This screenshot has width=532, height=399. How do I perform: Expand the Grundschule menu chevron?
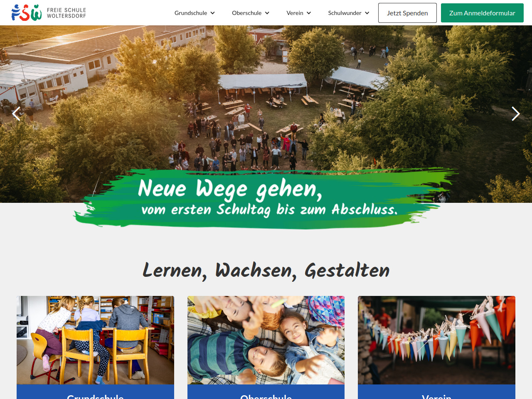pyautogui.click(x=212, y=13)
